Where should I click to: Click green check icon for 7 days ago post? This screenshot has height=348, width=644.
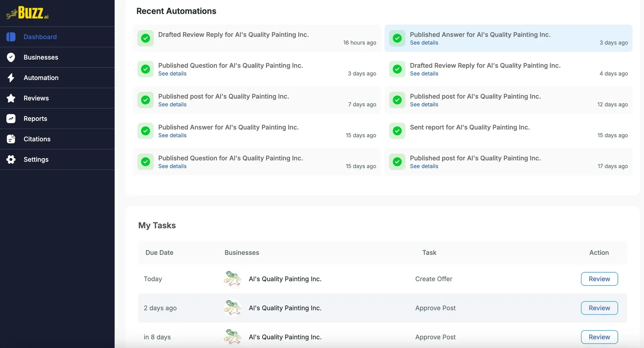point(146,100)
